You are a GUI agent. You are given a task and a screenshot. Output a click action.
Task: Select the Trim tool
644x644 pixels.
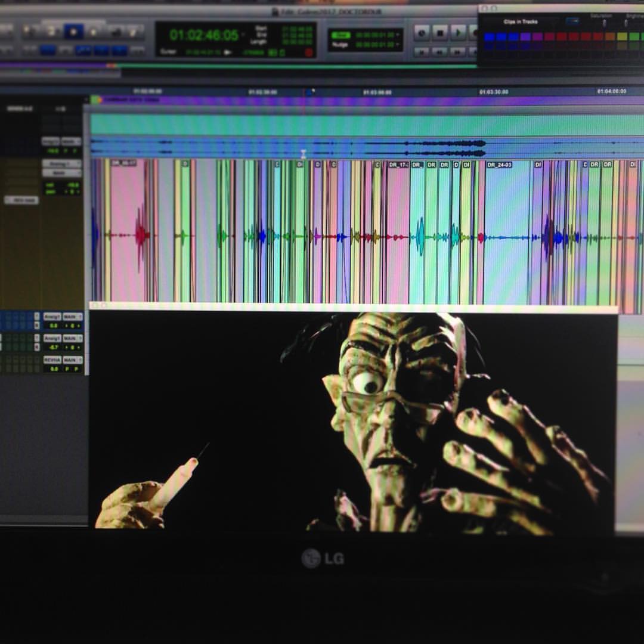[51, 31]
